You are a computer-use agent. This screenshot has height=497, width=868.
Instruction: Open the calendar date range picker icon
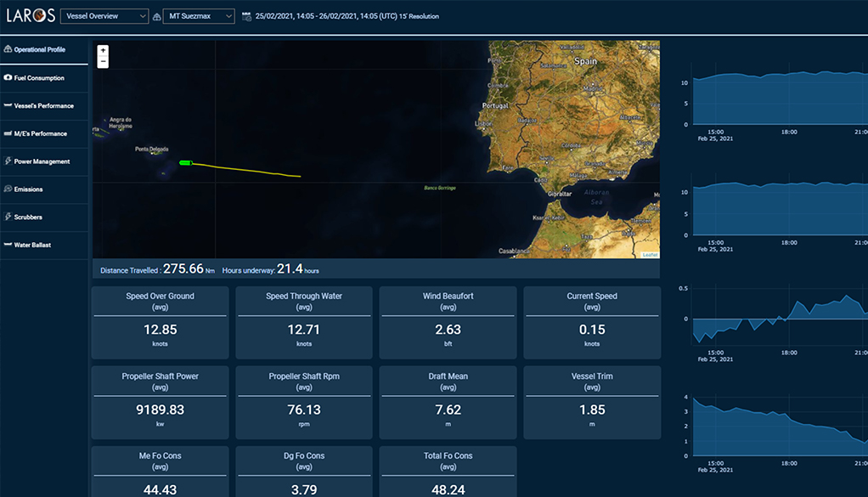pos(246,16)
